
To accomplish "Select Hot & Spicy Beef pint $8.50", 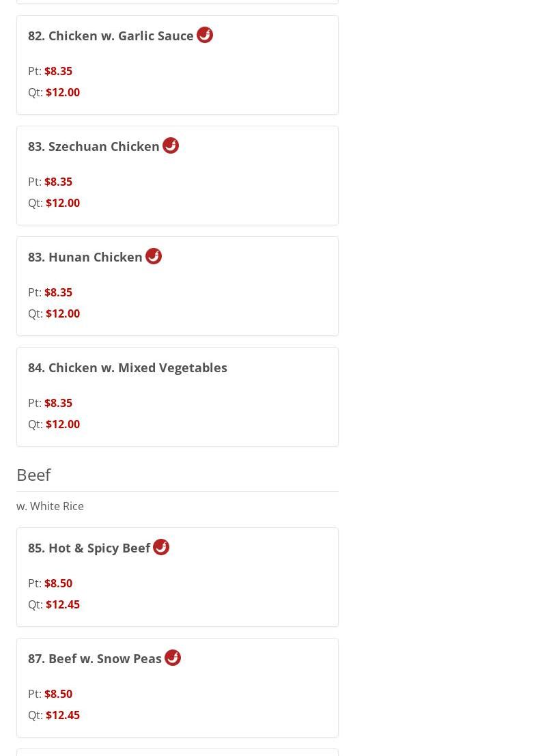I will pos(58,583).
